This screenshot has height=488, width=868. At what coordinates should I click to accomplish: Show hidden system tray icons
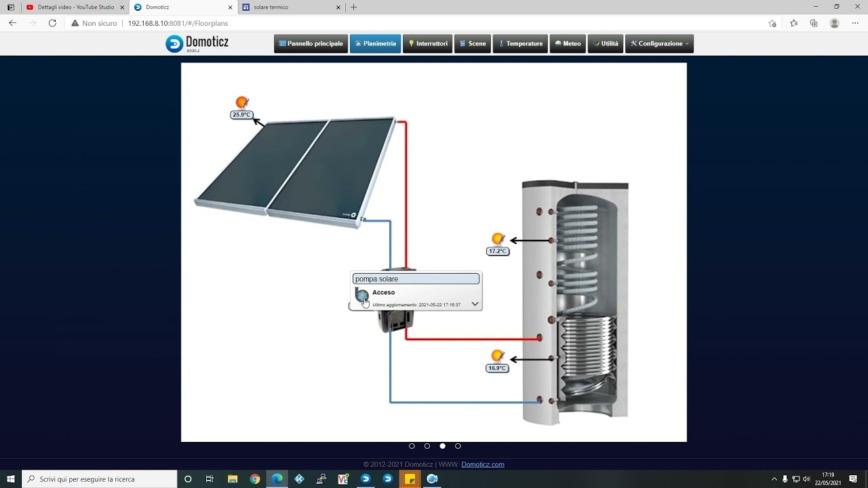tap(774, 479)
